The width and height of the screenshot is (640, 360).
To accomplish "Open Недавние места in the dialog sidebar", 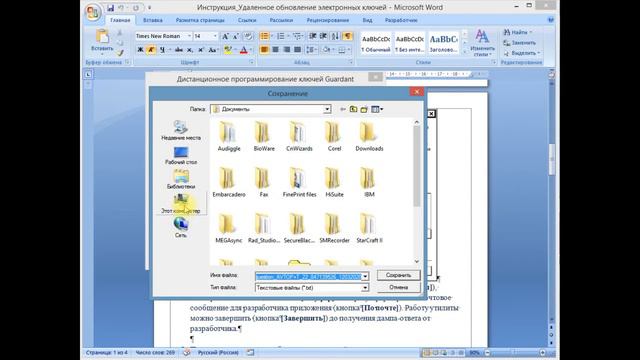I will (x=181, y=131).
